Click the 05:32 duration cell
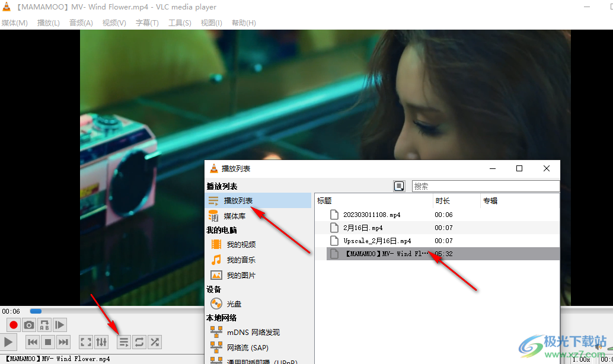The height and width of the screenshot is (364, 613). pos(443,254)
